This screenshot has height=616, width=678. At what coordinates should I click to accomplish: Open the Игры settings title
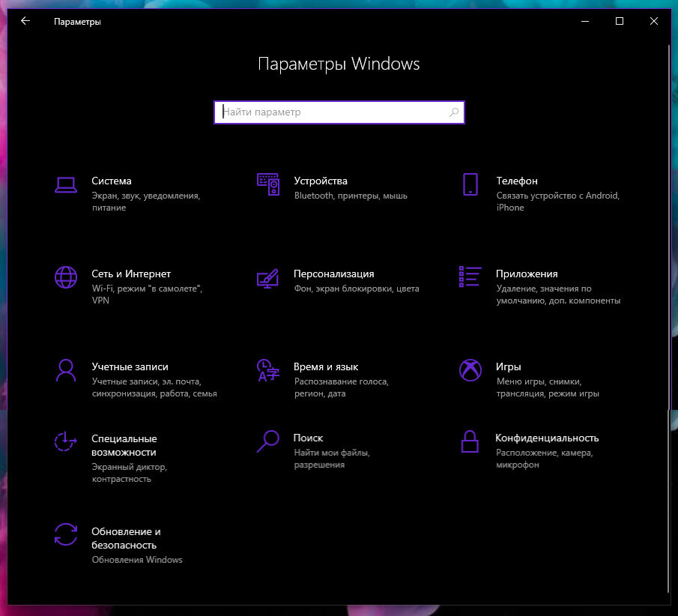508,367
